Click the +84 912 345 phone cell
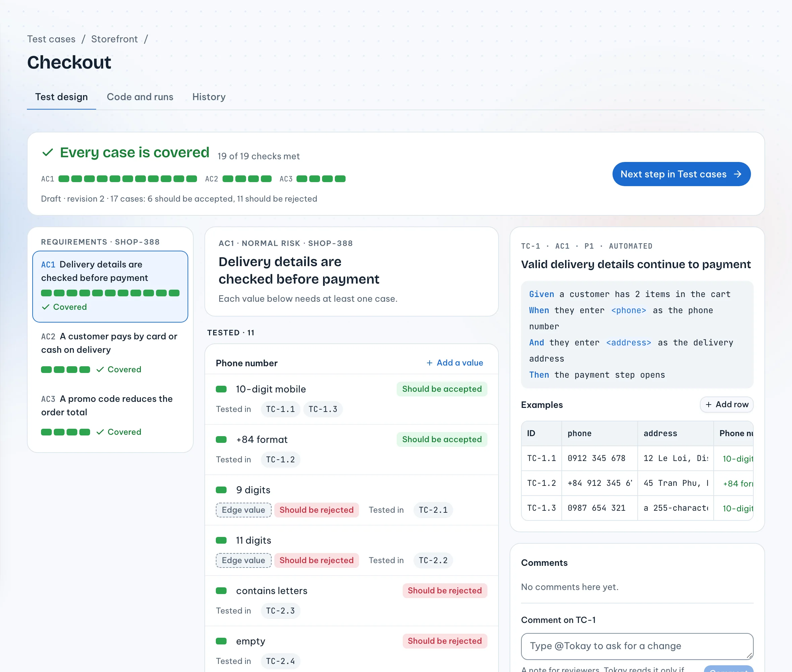Image resolution: width=792 pixels, height=672 pixels. pyautogui.click(x=599, y=483)
